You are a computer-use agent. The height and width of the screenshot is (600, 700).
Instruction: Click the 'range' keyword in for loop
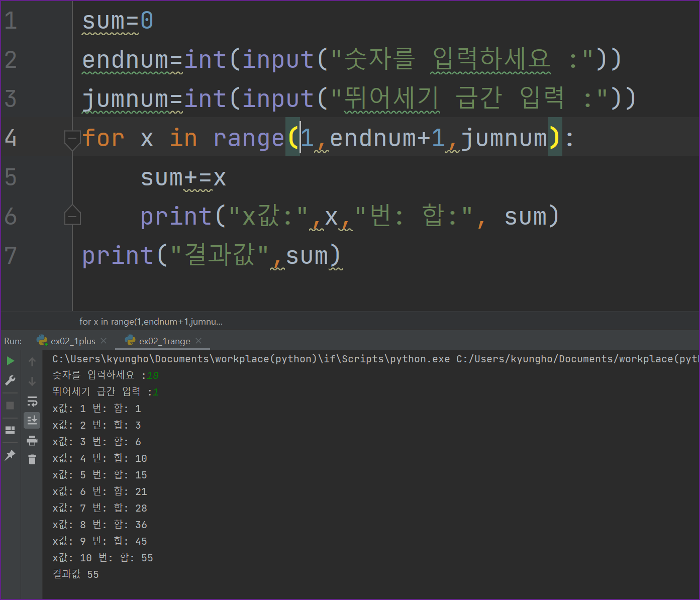249,138
